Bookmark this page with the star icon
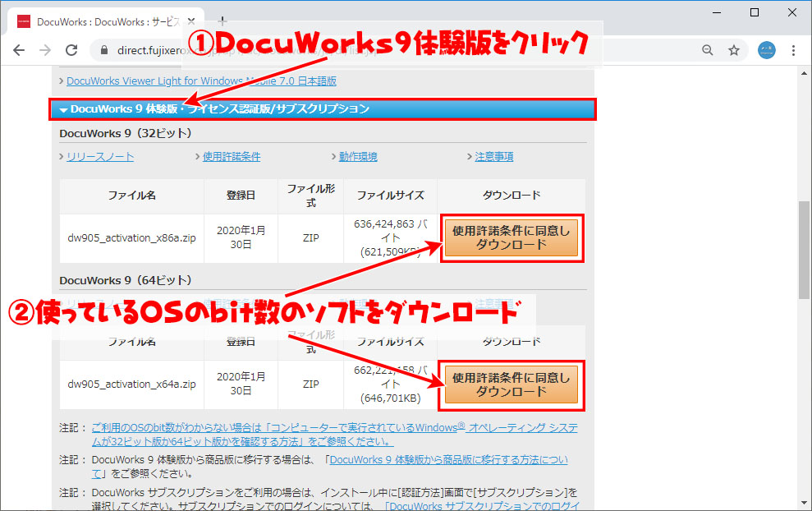 pyautogui.click(x=734, y=50)
